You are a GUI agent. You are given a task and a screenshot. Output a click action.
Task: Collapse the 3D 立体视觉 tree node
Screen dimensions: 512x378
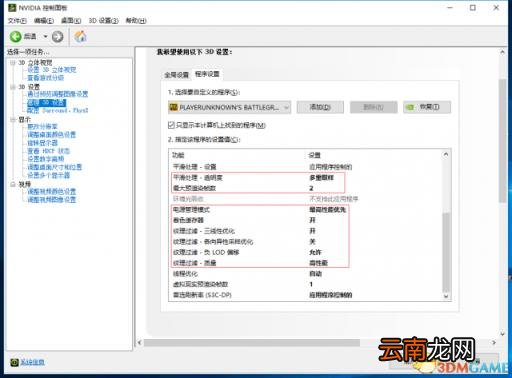[x=13, y=62]
